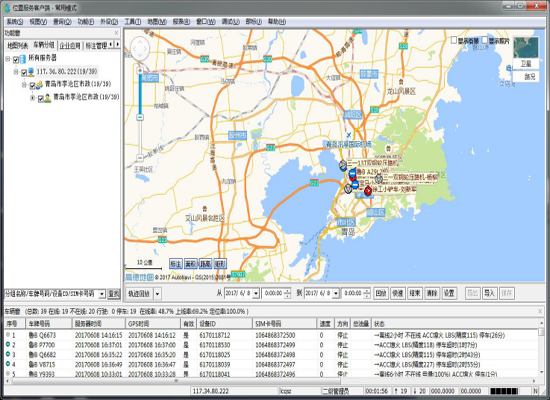
Task: Open the 系统(S) menu
Action: pos(14,22)
